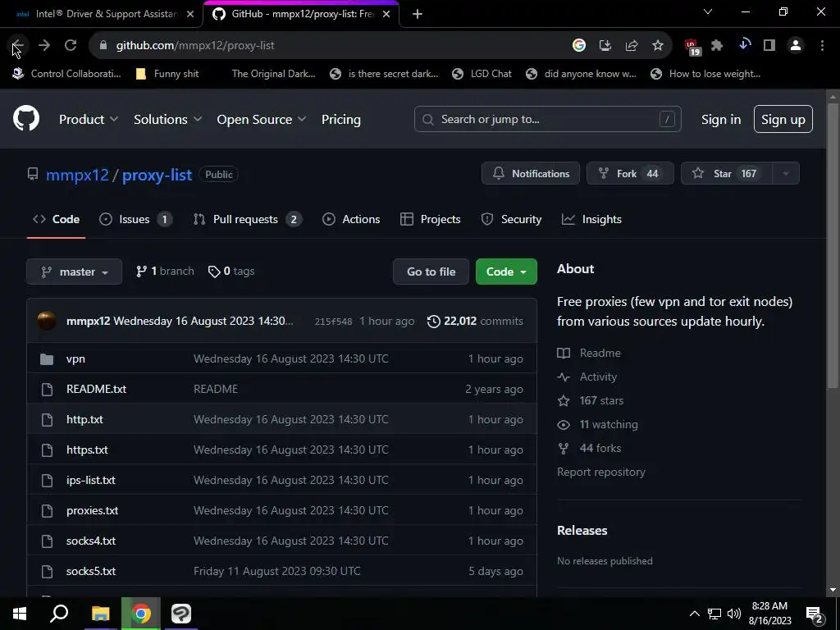The height and width of the screenshot is (630, 840).
Task: Expand the Star lists dropdown arrow
Action: pos(786,174)
